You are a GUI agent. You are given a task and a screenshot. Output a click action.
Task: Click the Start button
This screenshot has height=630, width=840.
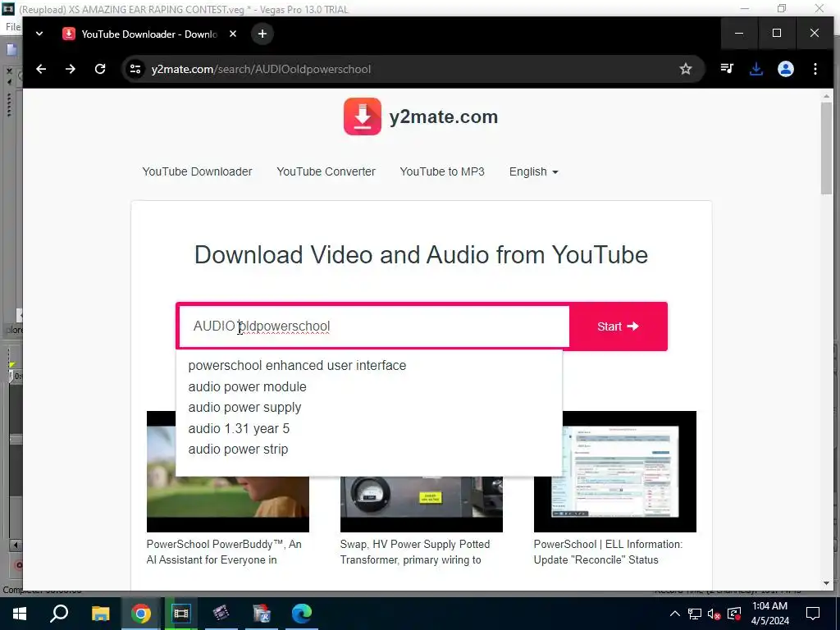(618, 326)
